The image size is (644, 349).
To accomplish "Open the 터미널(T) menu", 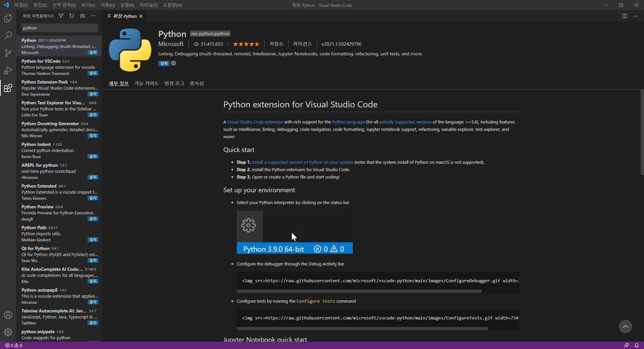I will 149,5.
